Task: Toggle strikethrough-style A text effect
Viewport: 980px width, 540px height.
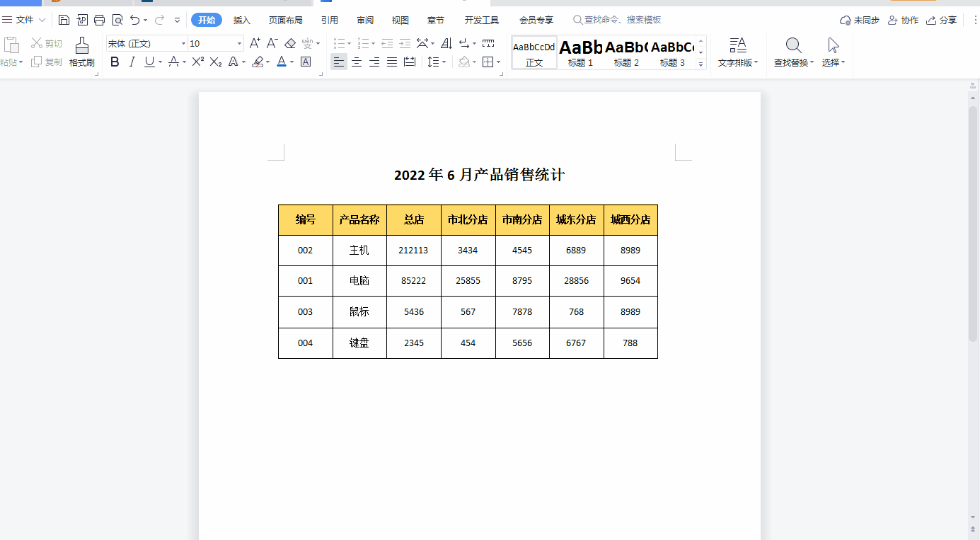Action: coord(173,62)
